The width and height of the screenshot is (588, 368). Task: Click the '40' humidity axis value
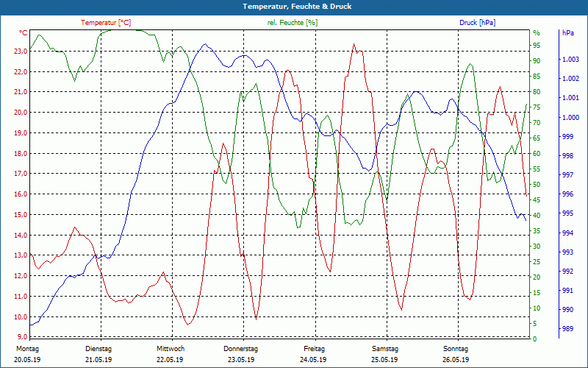point(537,215)
